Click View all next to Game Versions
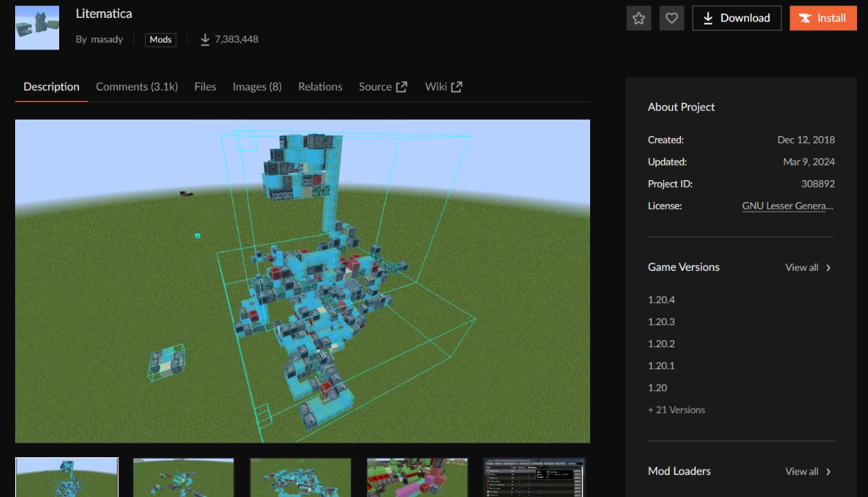 [802, 267]
